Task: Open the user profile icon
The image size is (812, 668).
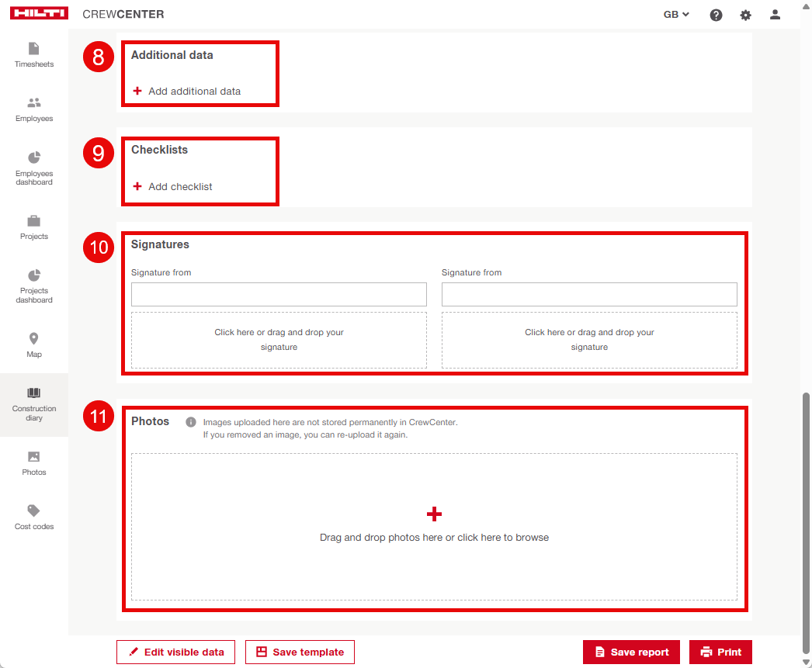Action: (x=775, y=15)
